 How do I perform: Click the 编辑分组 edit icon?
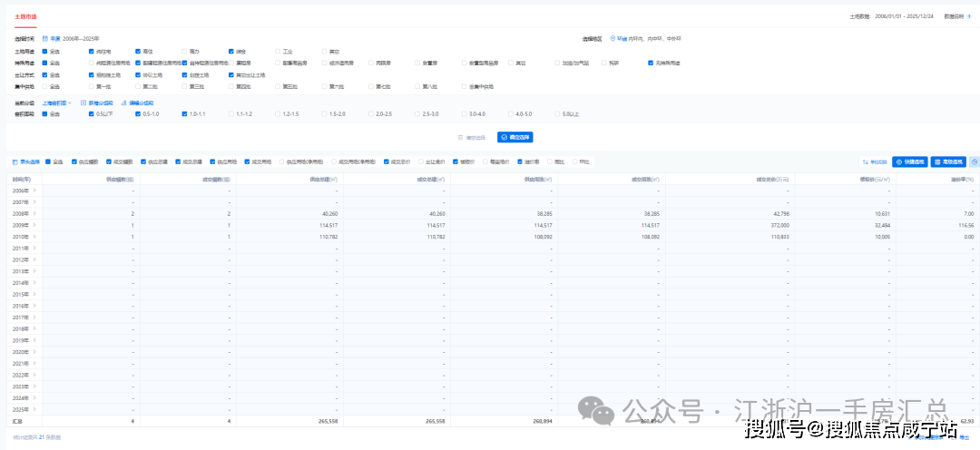pyautogui.click(x=123, y=103)
